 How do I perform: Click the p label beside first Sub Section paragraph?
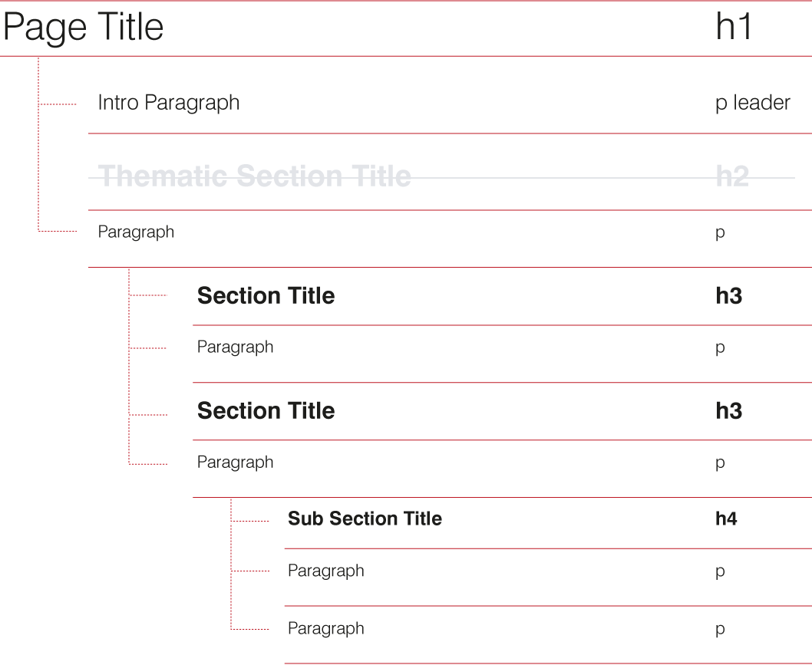coord(720,572)
